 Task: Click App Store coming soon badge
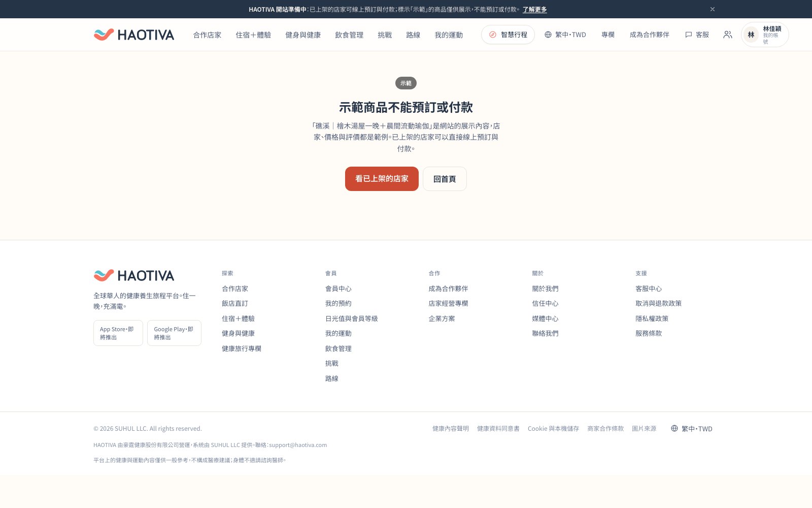pyautogui.click(x=118, y=333)
